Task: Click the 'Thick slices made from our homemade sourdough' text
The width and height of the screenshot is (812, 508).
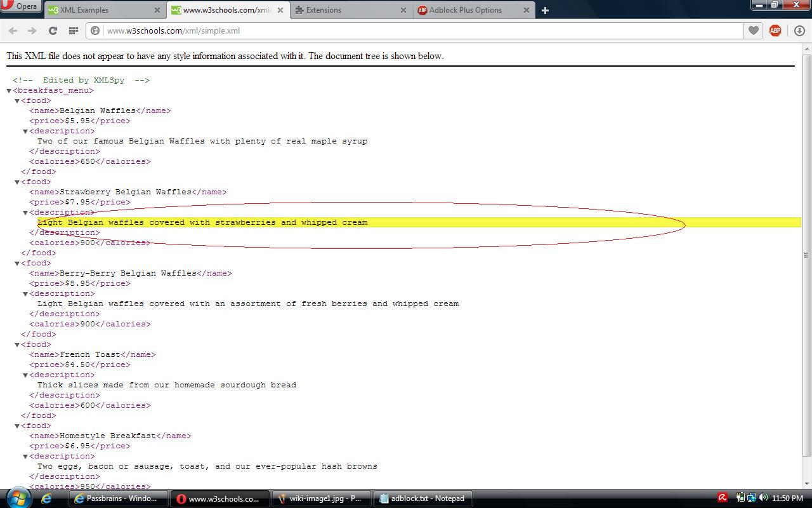Action: (x=167, y=385)
